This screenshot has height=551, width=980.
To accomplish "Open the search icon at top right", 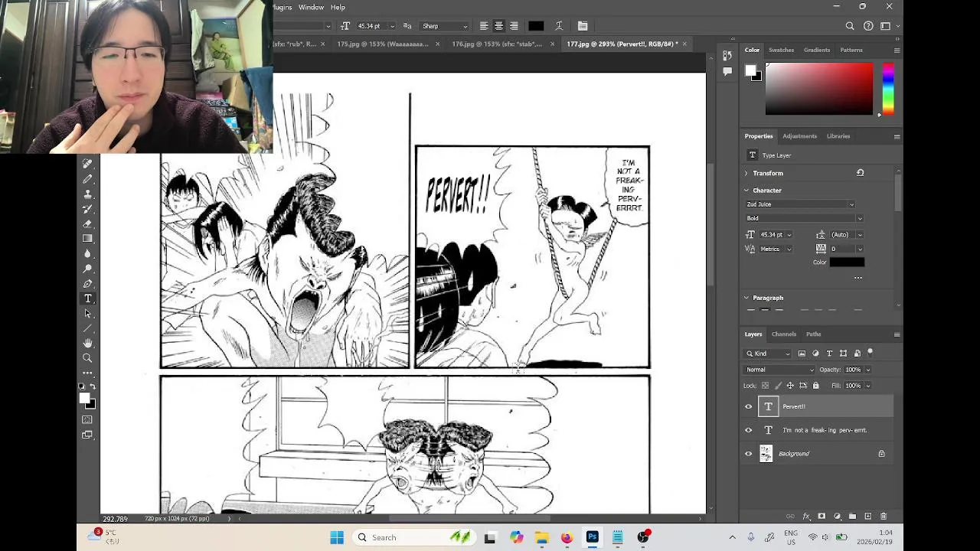I will 850,26.
